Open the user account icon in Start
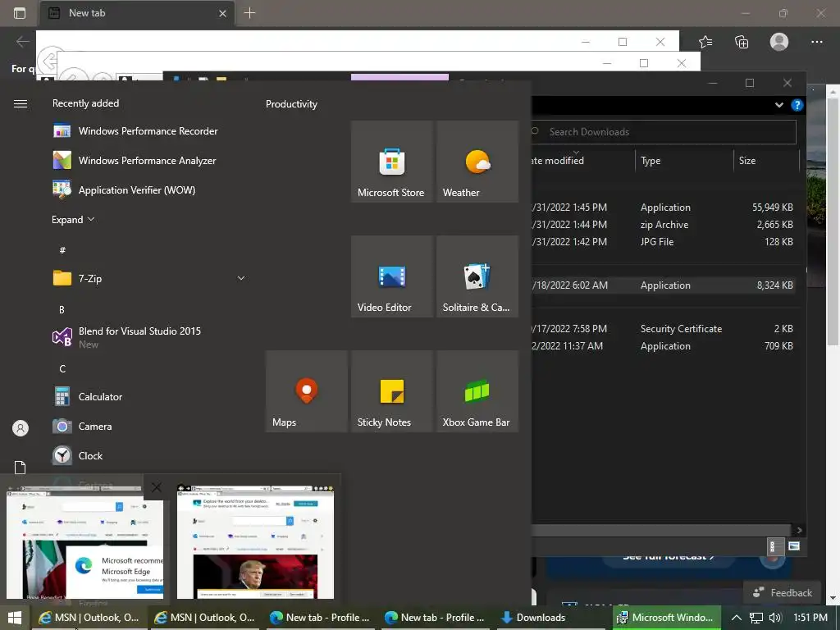The image size is (840, 630). [21, 428]
